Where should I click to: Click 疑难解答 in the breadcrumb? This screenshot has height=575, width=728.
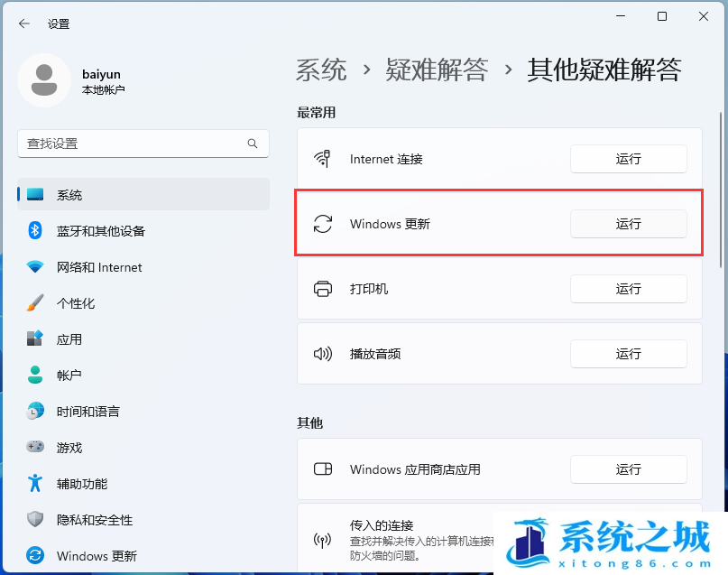(x=437, y=70)
